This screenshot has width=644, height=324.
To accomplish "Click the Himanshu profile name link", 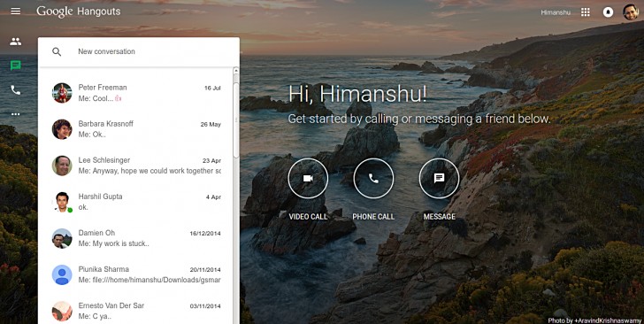I will 556,12.
